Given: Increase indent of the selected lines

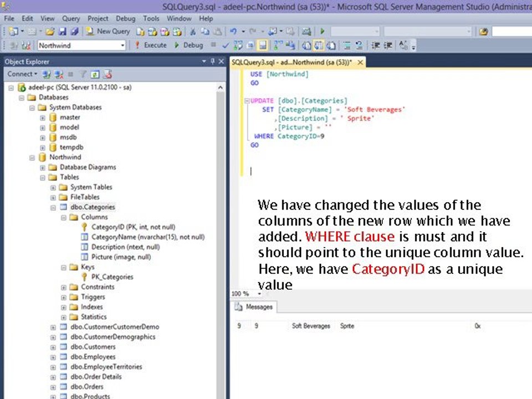Looking at the screenshot, I should pyautogui.click(x=387, y=45).
